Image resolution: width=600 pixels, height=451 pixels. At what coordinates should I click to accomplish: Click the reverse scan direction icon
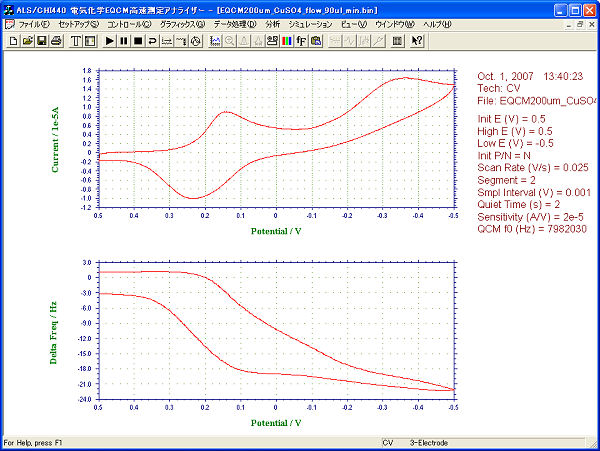[152, 41]
